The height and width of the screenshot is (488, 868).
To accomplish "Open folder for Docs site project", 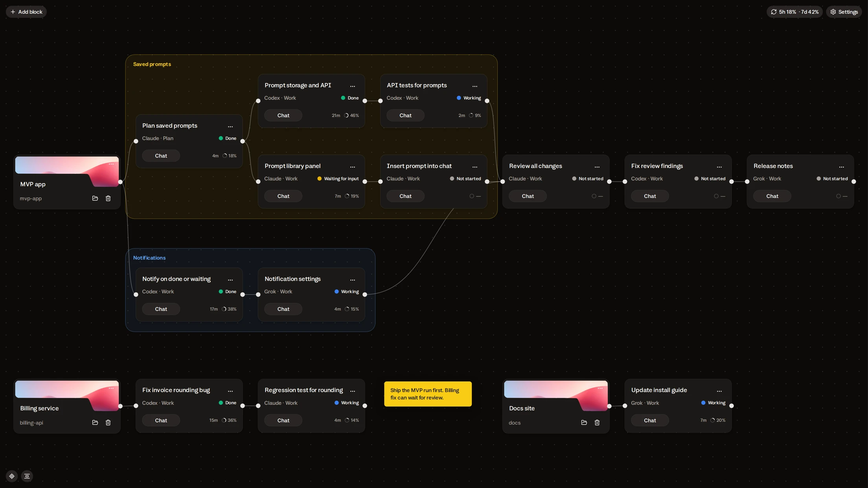I will pyautogui.click(x=584, y=422).
